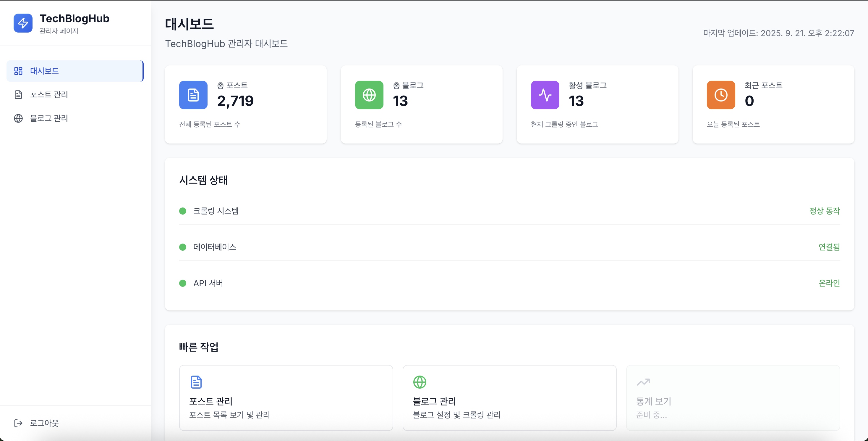
Task: Click the value 13 under 총 블로그
Action: coord(400,101)
